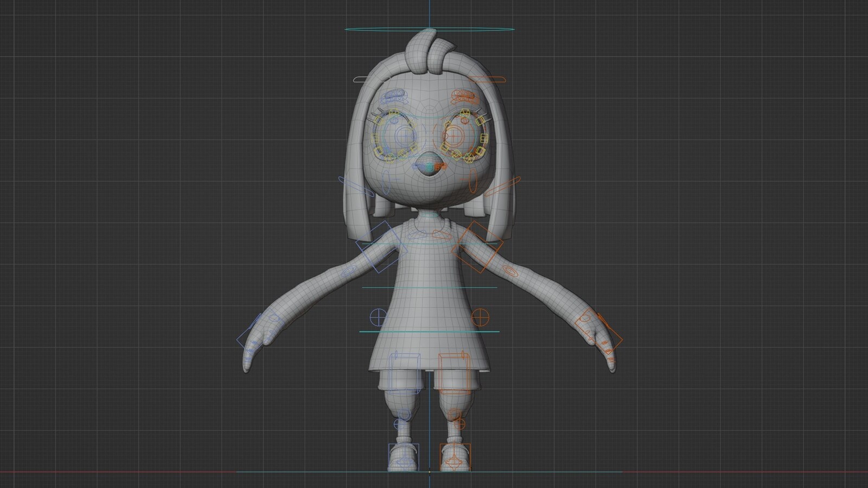
Task: Select the blue diagonal hair strand control
Action: pos(355,187)
